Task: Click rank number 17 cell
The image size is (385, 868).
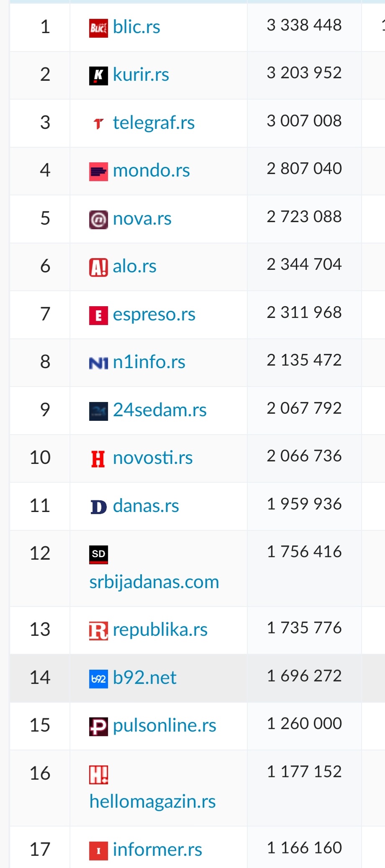Action: [x=40, y=850]
